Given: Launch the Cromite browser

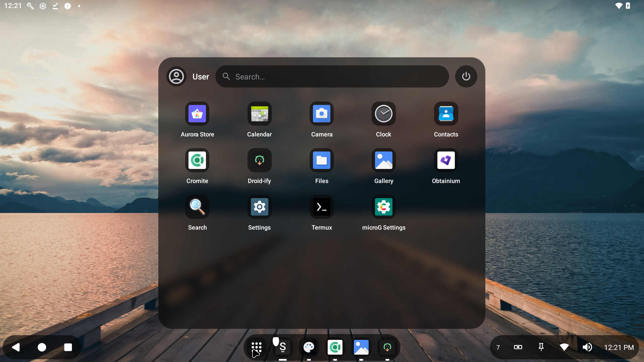Looking at the screenshot, I should pos(197,160).
